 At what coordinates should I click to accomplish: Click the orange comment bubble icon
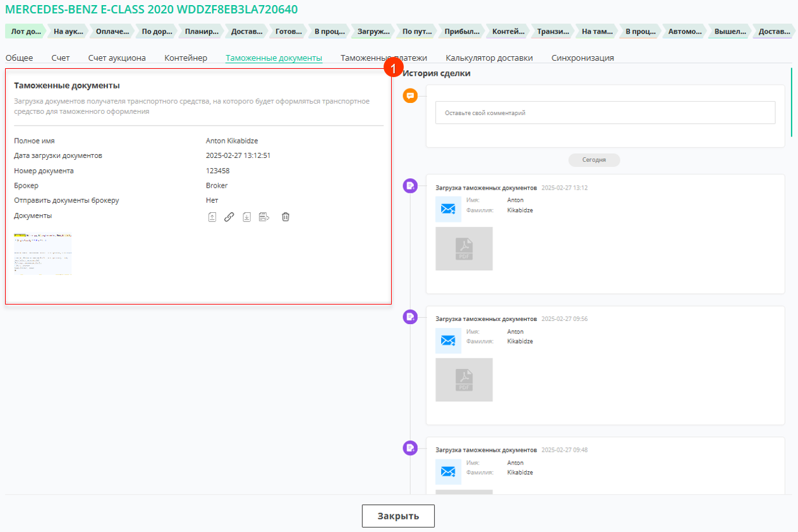411,96
